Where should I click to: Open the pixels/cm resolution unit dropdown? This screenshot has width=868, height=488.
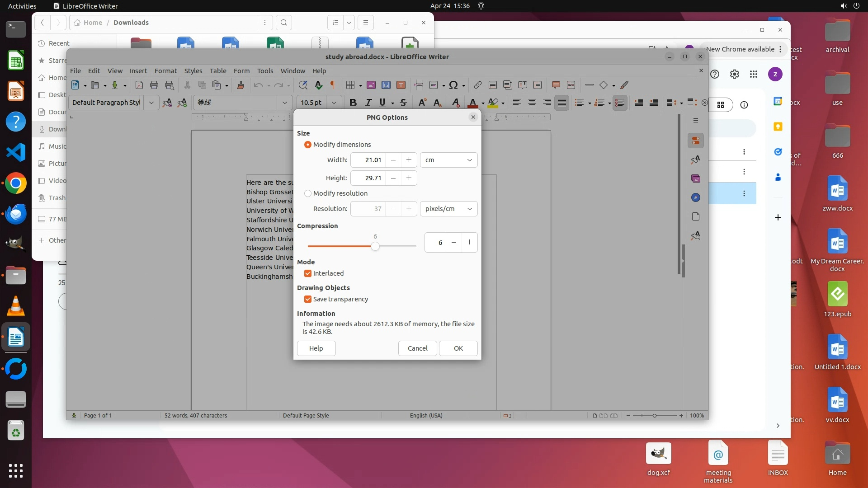[448, 209]
